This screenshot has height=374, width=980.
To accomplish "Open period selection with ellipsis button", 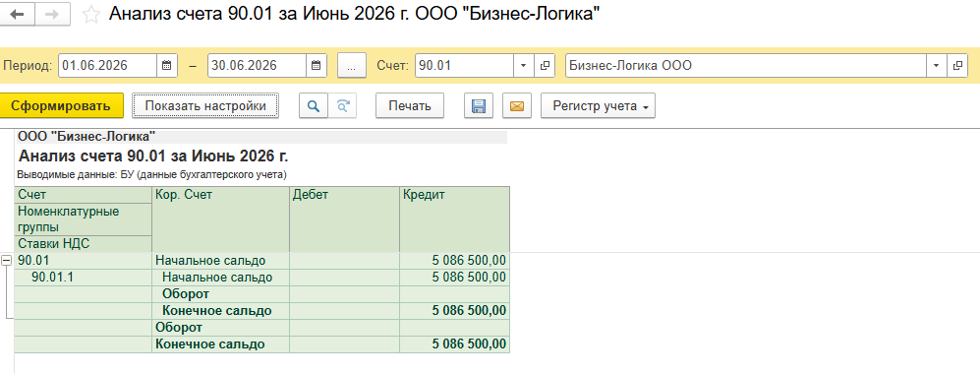I will 352,65.
